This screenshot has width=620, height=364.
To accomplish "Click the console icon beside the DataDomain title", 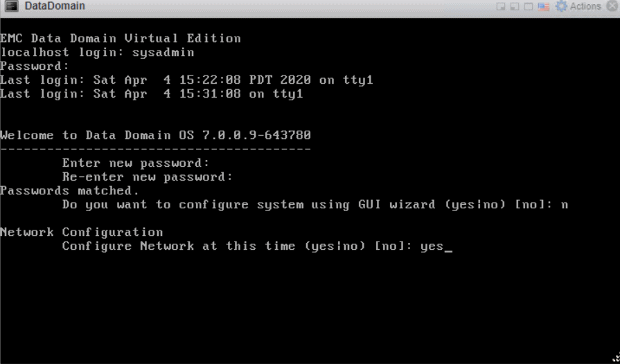I will 12,6.
